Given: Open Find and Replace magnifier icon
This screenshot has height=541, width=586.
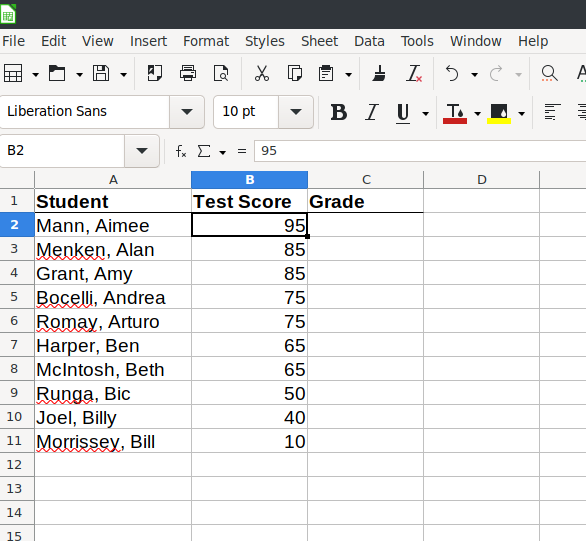Looking at the screenshot, I should tap(549, 73).
